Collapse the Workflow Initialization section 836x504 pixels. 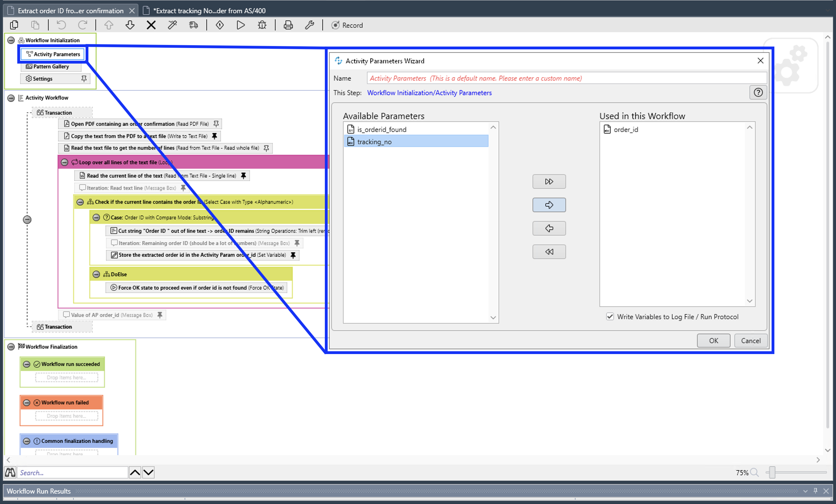point(11,40)
